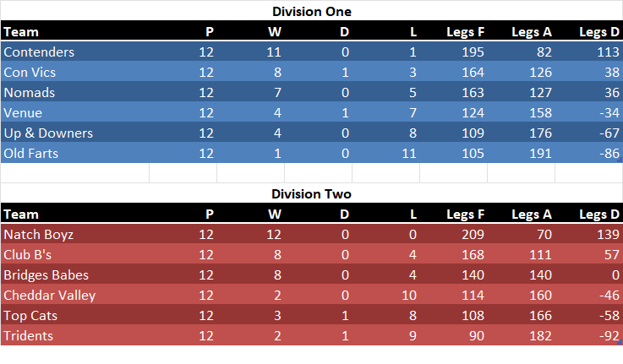
Task: Click Legs D header in Division Two
Action: point(598,215)
